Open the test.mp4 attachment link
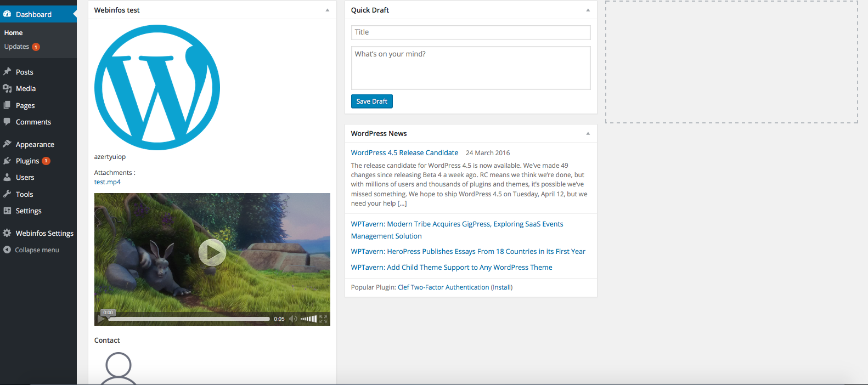Screen dimensions: 868x385 tap(108, 182)
